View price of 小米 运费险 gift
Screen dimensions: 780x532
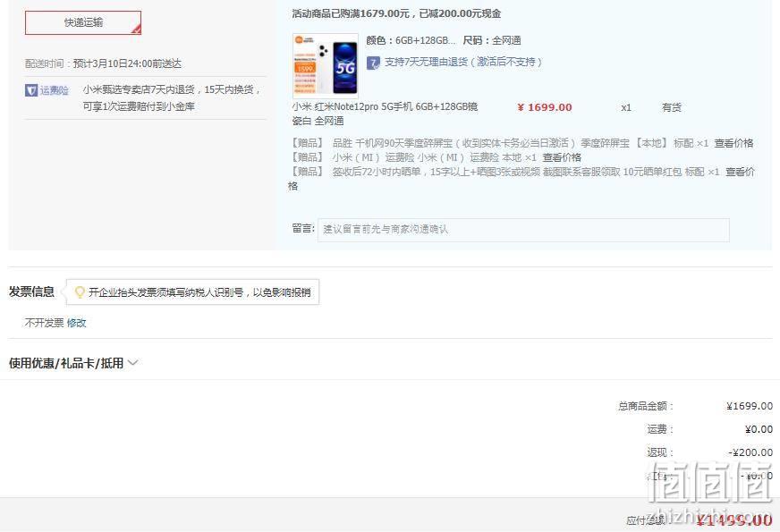coord(562,157)
